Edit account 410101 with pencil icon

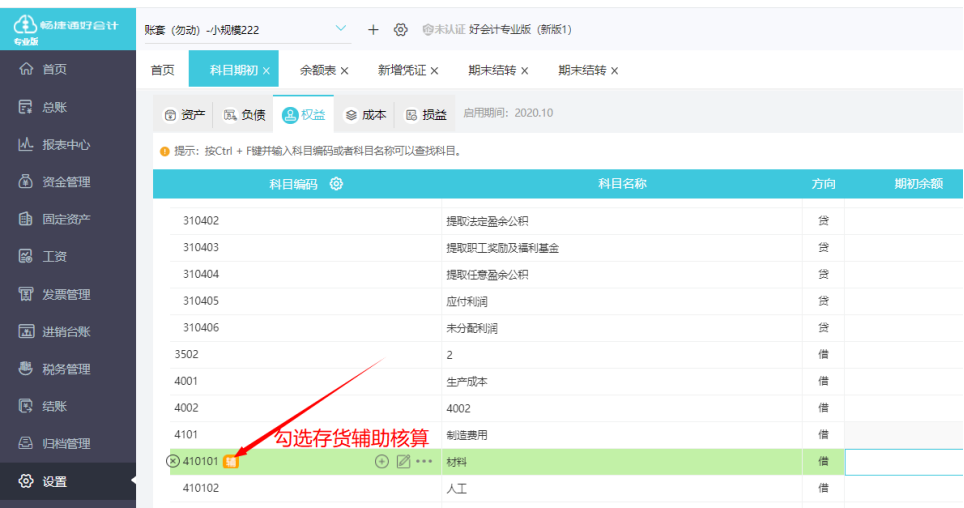[x=403, y=461]
